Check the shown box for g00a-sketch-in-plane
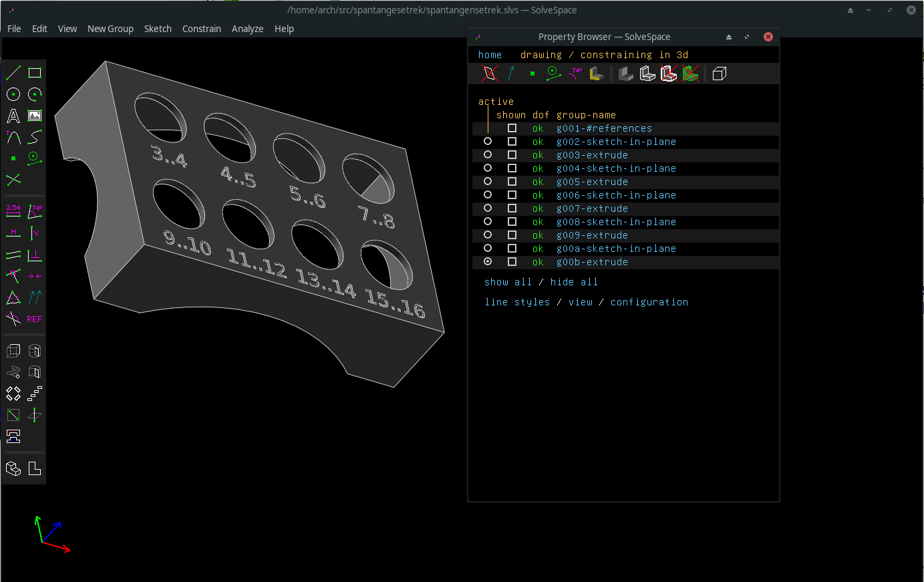Image resolution: width=924 pixels, height=582 pixels. [512, 249]
